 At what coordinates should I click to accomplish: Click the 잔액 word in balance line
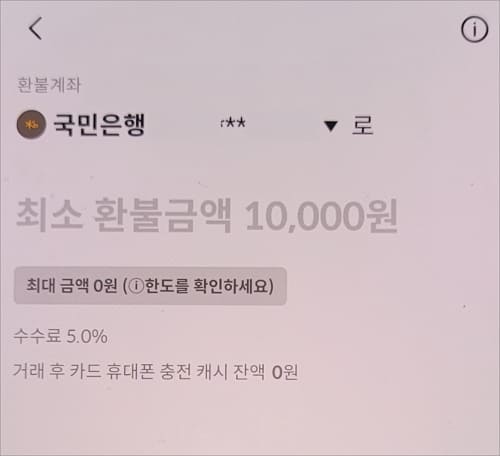tap(249, 371)
